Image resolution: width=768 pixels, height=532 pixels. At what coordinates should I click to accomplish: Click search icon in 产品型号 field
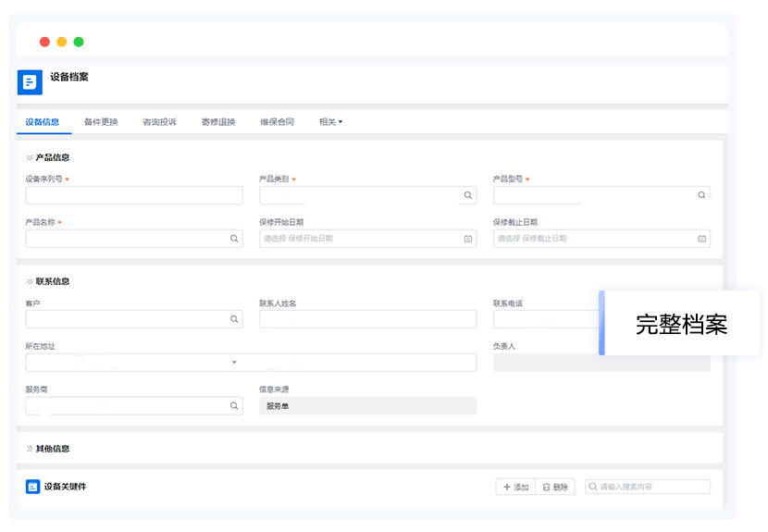(701, 195)
